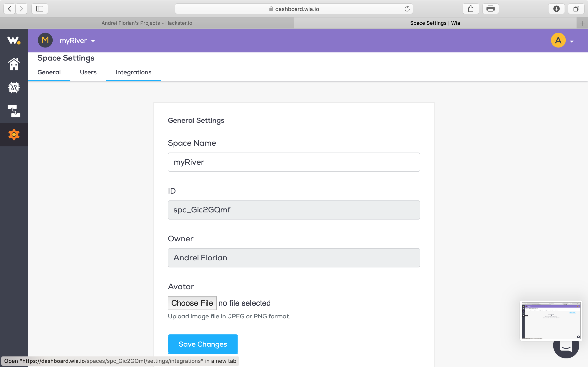
Task: Open the Flows sidebar icon
Action: pos(14,111)
